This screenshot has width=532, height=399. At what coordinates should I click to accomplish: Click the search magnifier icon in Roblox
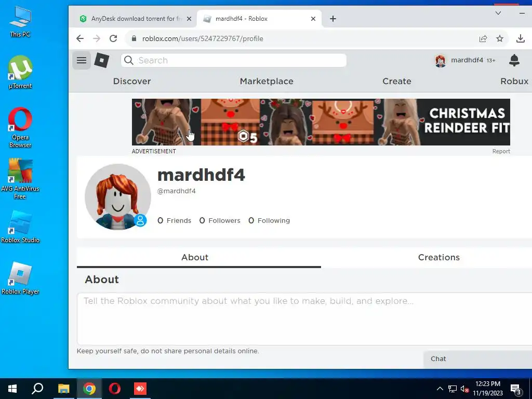tap(129, 60)
